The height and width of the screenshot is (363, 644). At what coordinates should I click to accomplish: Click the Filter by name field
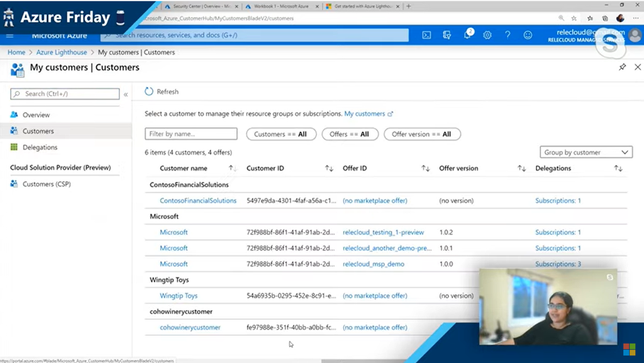point(191,134)
